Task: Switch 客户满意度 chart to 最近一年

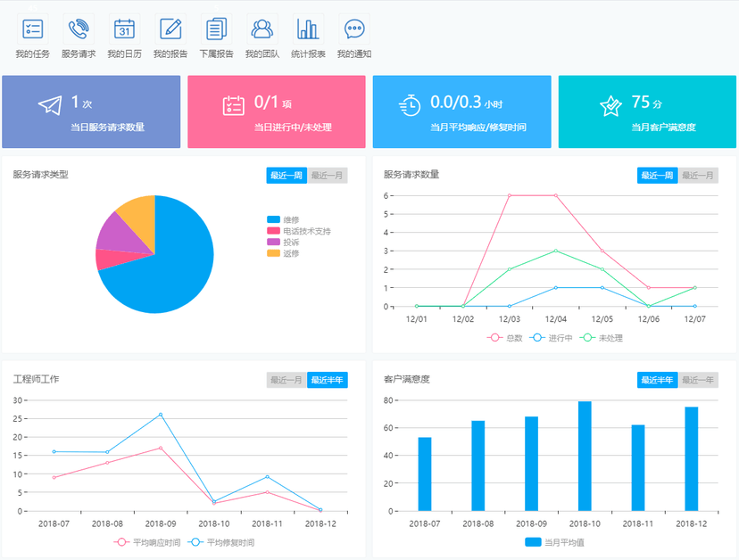Action: pyautogui.click(x=698, y=380)
